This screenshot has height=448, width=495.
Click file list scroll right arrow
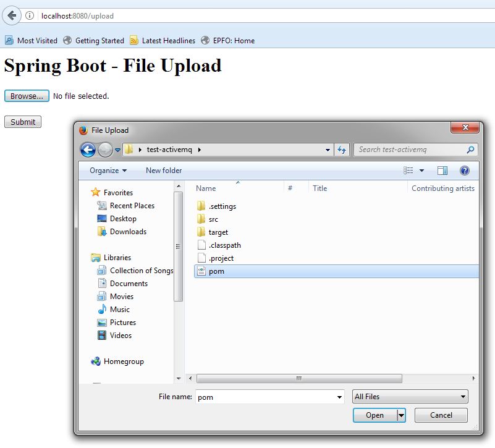point(473,378)
